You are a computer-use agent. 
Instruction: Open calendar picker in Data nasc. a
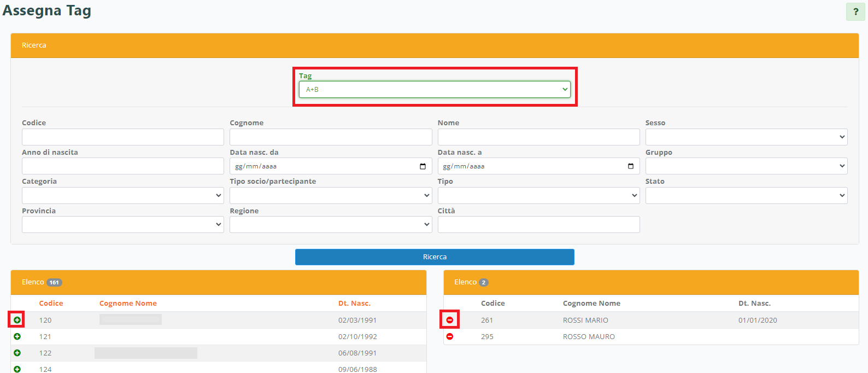630,166
